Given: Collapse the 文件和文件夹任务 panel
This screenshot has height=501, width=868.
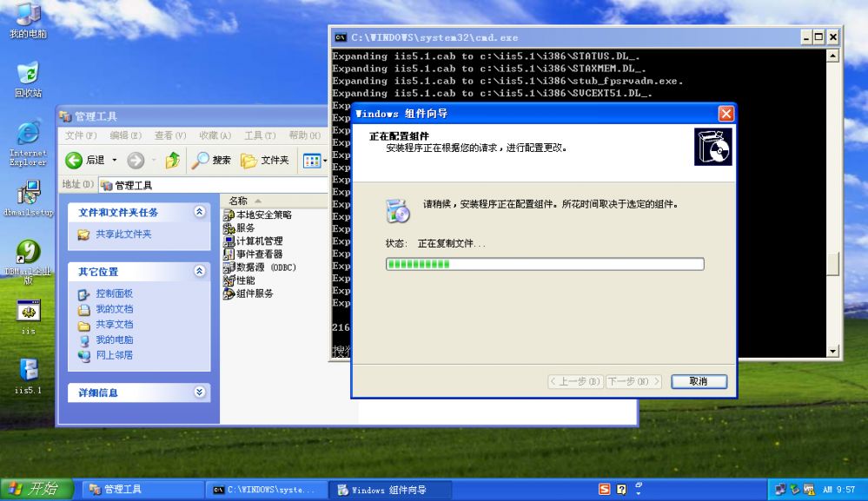Looking at the screenshot, I should point(199,212).
